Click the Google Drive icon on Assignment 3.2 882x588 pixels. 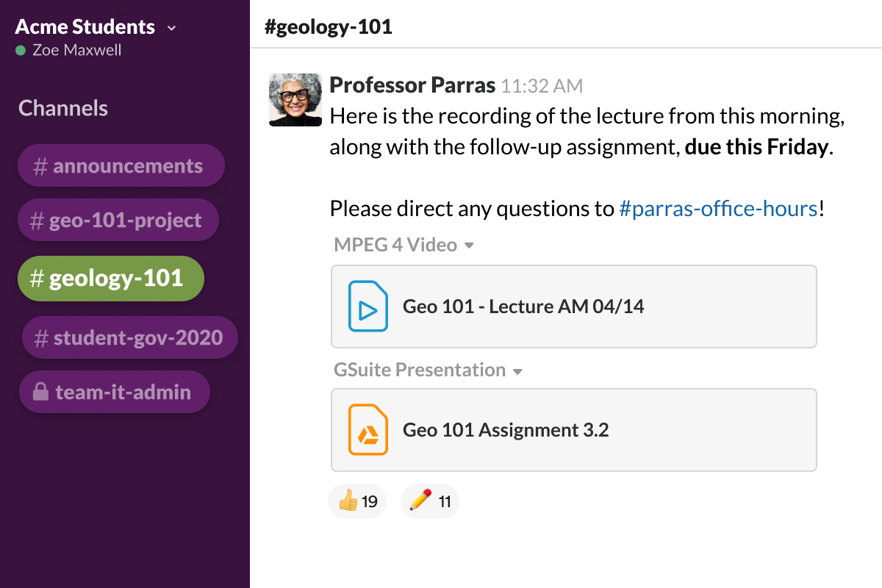point(367,430)
